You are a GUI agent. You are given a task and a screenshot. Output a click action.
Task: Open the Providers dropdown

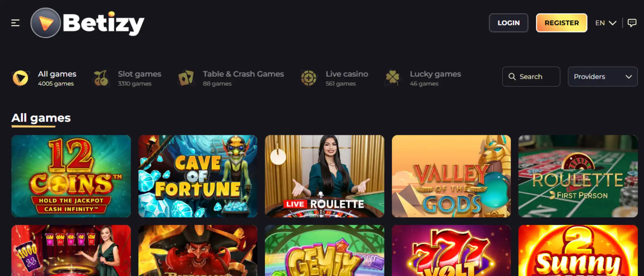tap(603, 76)
